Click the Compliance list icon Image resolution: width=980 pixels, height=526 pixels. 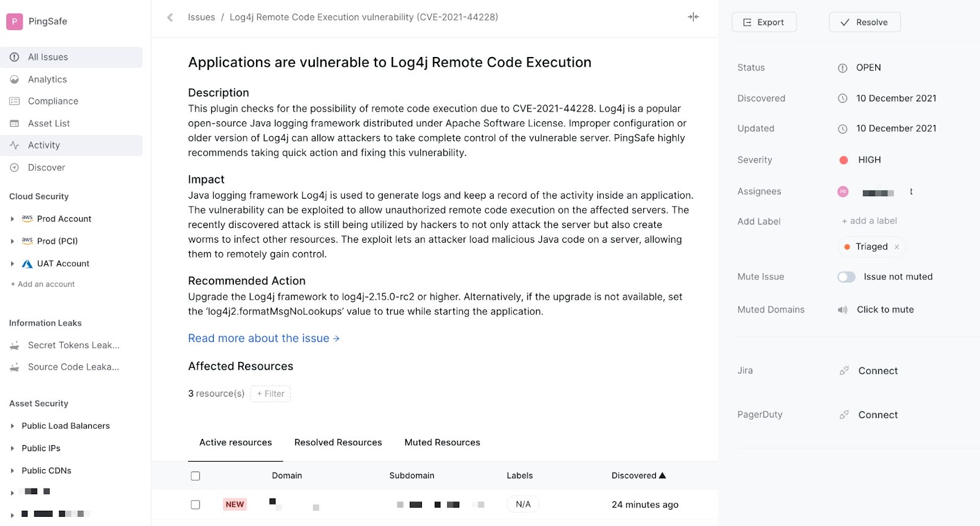point(15,101)
